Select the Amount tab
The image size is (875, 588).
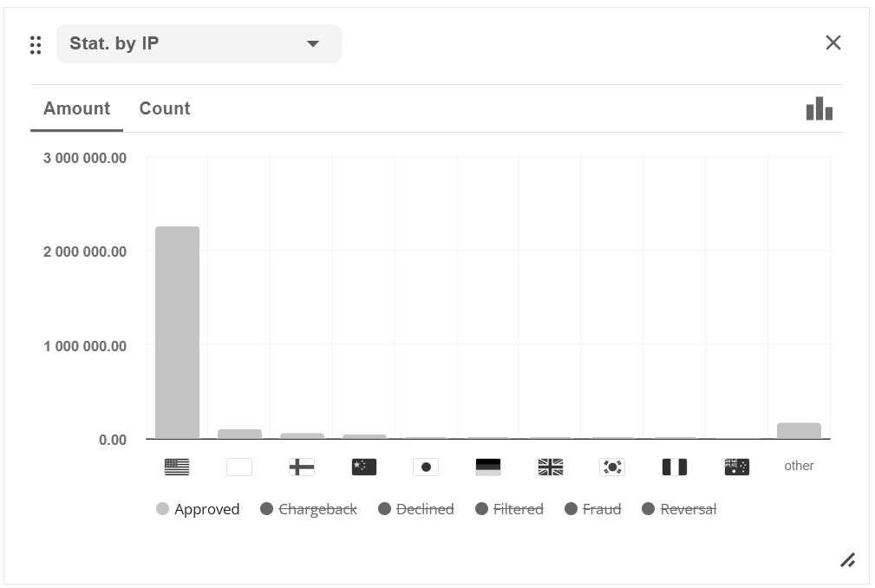(76, 108)
